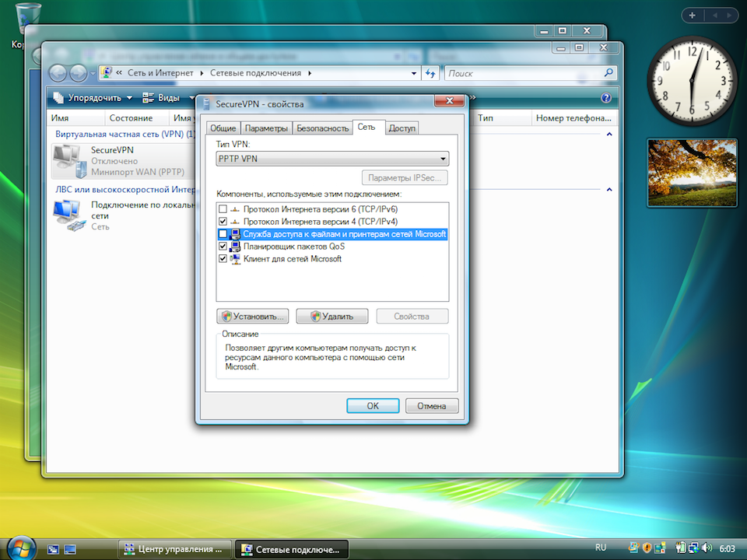
Task: Click the toolbar overflow chevron
Action: point(472,98)
